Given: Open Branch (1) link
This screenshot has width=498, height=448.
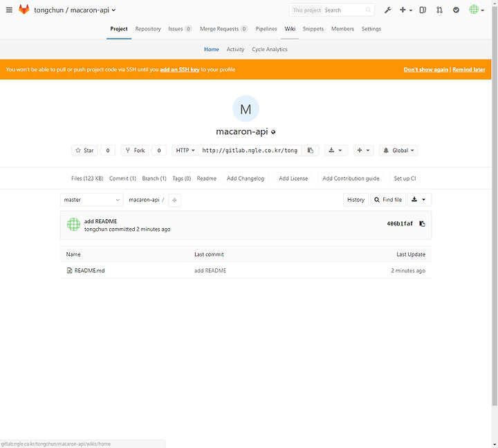Looking at the screenshot, I should 154,178.
